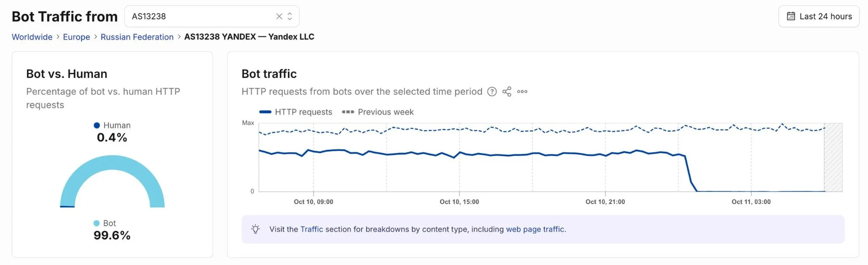Click the Oct 10, 21:00 timeline label
The height and width of the screenshot is (265, 868).
pos(605,202)
